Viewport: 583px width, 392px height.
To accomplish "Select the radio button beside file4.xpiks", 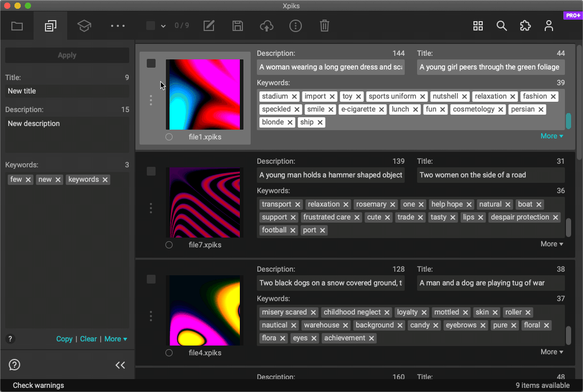I will pyautogui.click(x=169, y=353).
